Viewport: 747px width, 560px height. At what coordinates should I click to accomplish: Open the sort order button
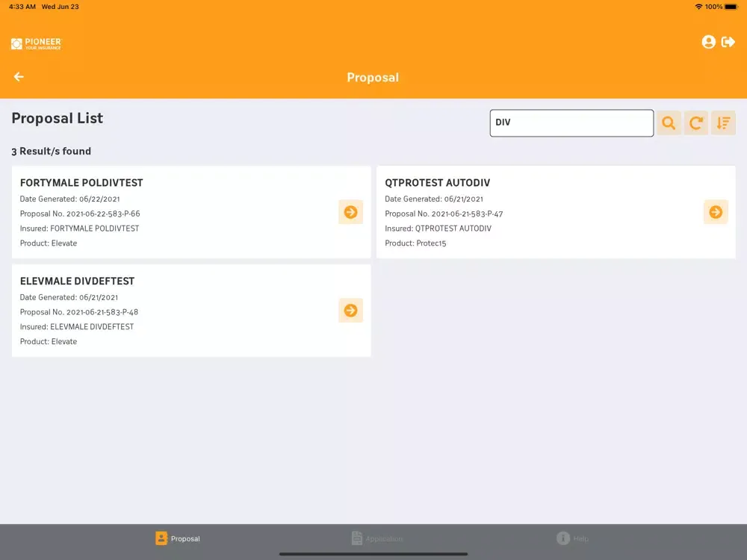tap(723, 123)
